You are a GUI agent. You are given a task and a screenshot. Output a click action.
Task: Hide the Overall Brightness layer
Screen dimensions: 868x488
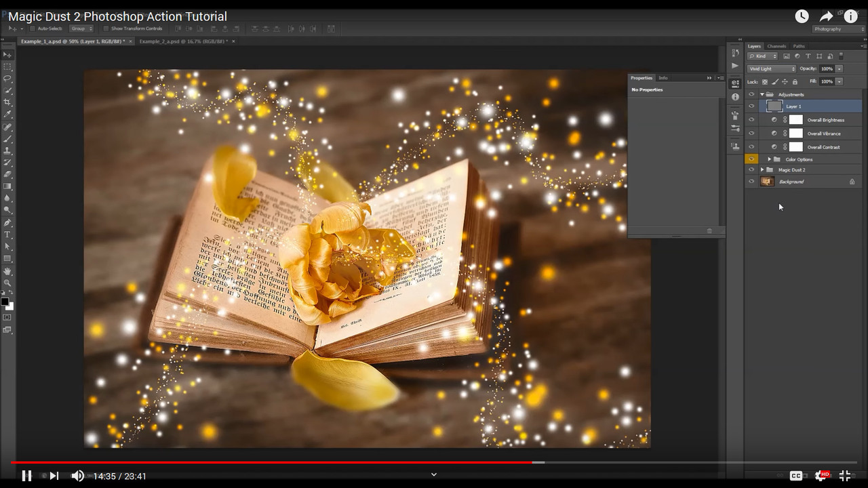click(x=751, y=120)
